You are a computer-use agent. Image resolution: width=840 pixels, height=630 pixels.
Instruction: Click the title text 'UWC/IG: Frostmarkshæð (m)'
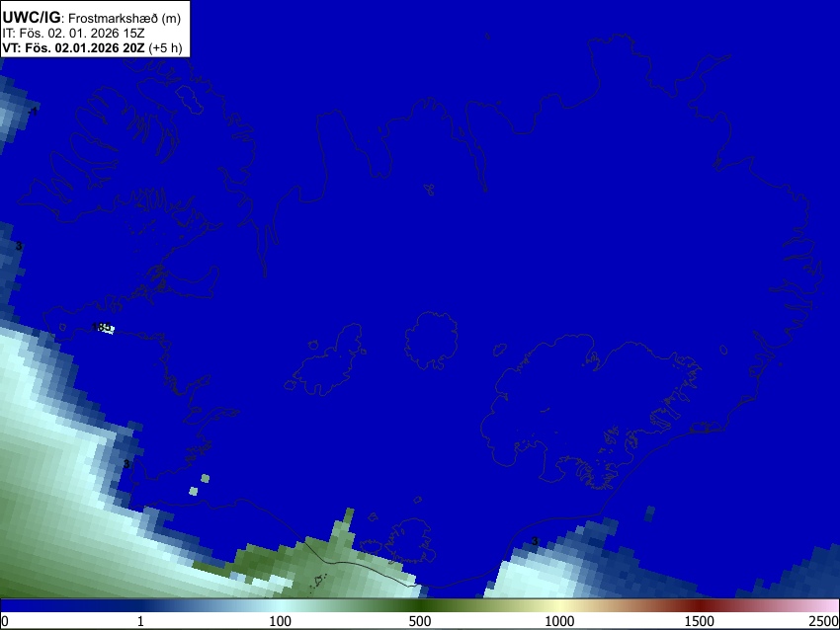click(92, 18)
